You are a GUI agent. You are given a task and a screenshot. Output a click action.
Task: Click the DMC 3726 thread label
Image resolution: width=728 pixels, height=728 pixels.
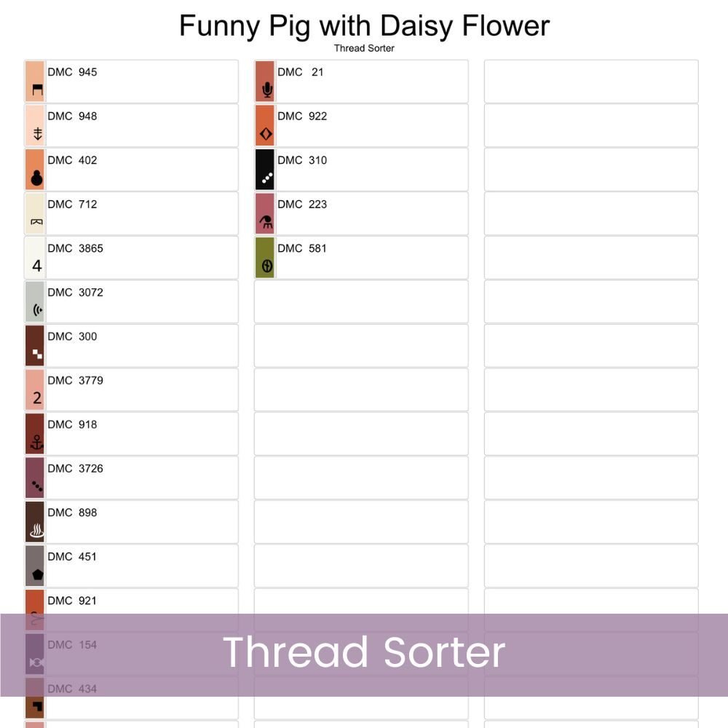click(x=75, y=468)
